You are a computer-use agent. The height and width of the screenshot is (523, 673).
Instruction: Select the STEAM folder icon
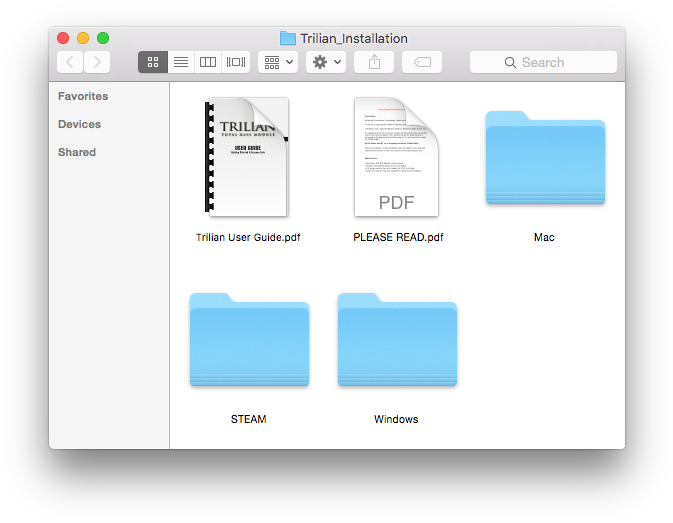(249, 340)
